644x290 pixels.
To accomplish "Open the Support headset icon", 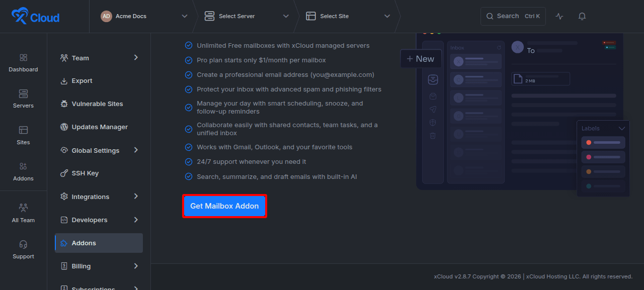I will pyautogui.click(x=23, y=244).
